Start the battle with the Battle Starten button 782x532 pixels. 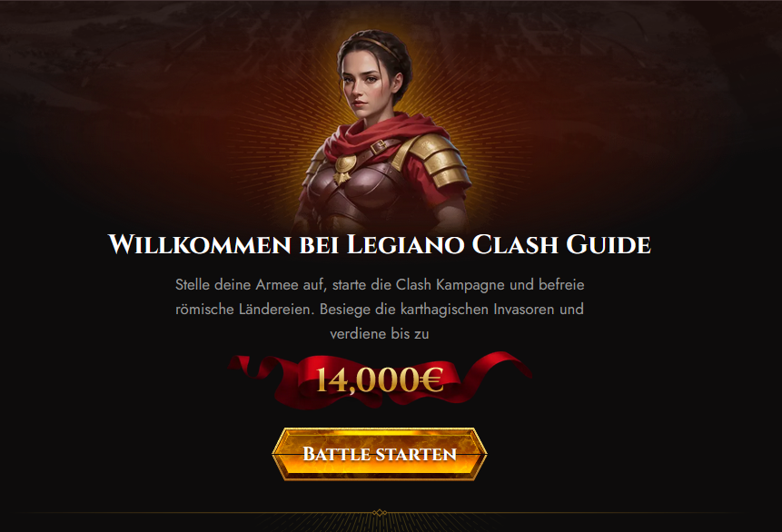[x=380, y=454]
